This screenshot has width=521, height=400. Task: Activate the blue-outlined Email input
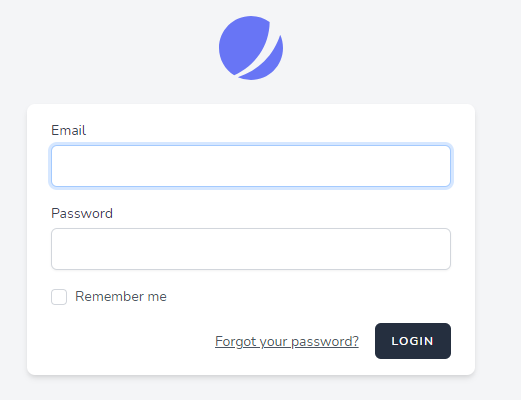pos(251,166)
